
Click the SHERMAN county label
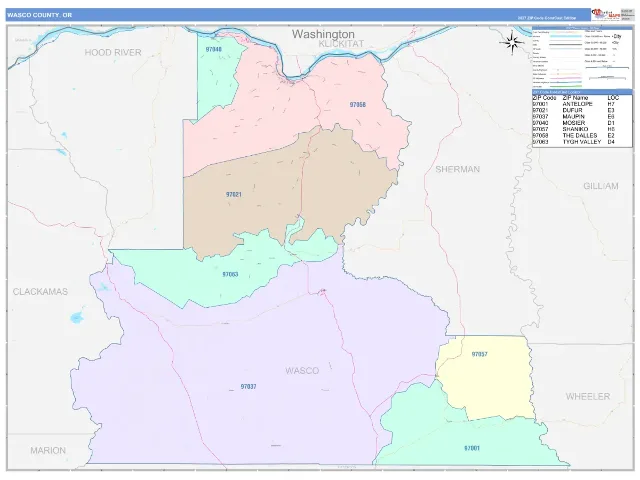[x=458, y=169]
